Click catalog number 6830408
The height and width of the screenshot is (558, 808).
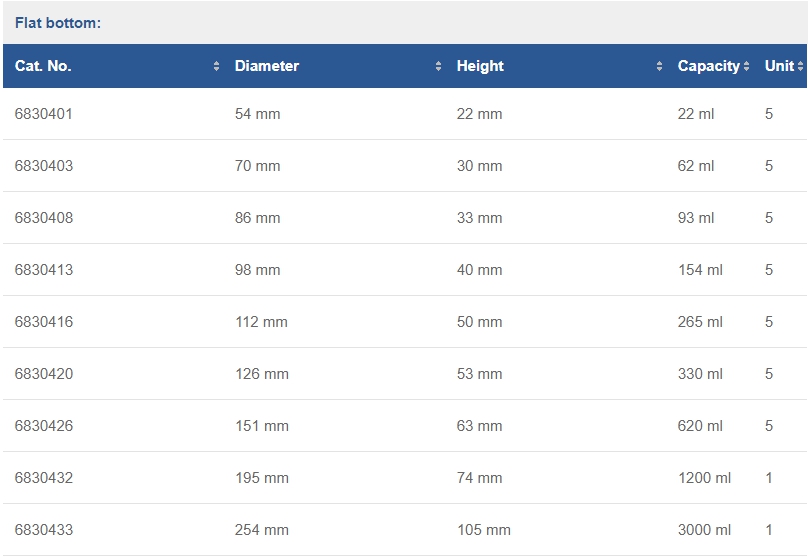coord(44,218)
